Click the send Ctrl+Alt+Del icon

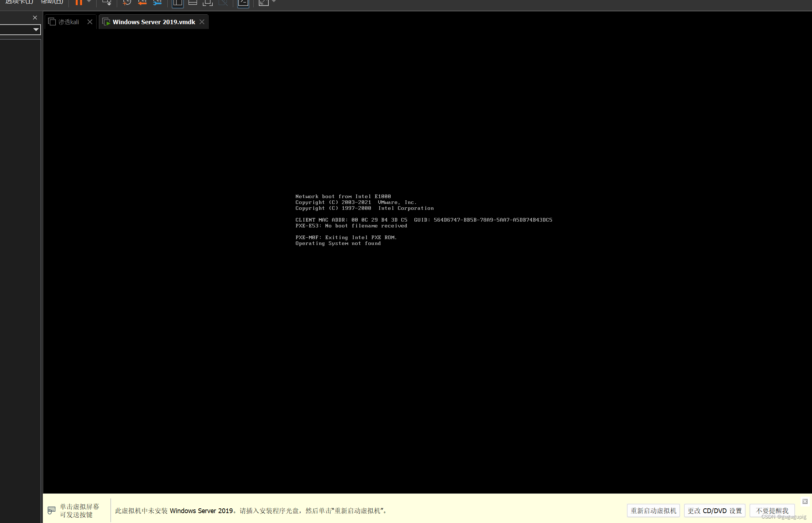click(107, 2)
